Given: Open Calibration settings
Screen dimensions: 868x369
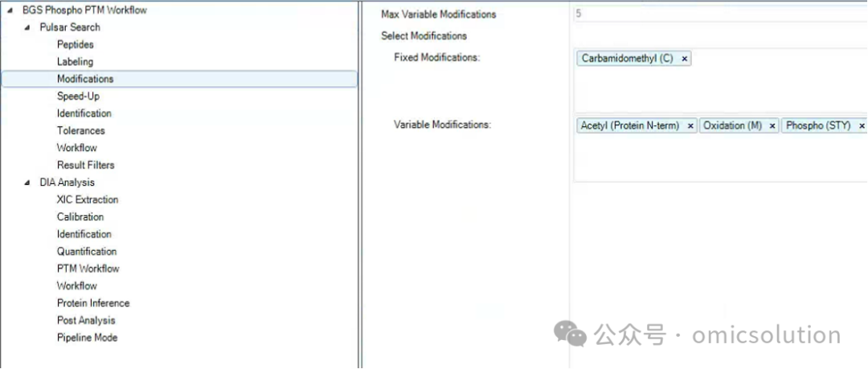Looking at the screenshot, I should (80, 216).
